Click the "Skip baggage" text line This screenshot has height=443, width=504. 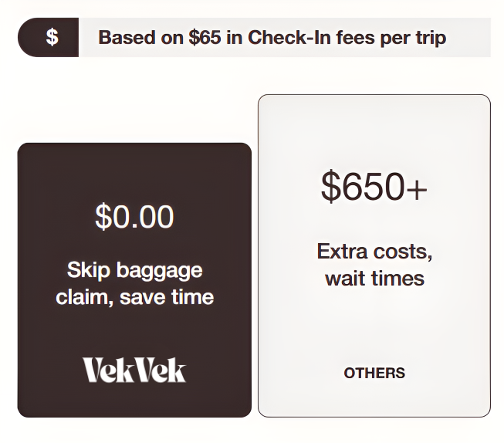pos(134,270)
